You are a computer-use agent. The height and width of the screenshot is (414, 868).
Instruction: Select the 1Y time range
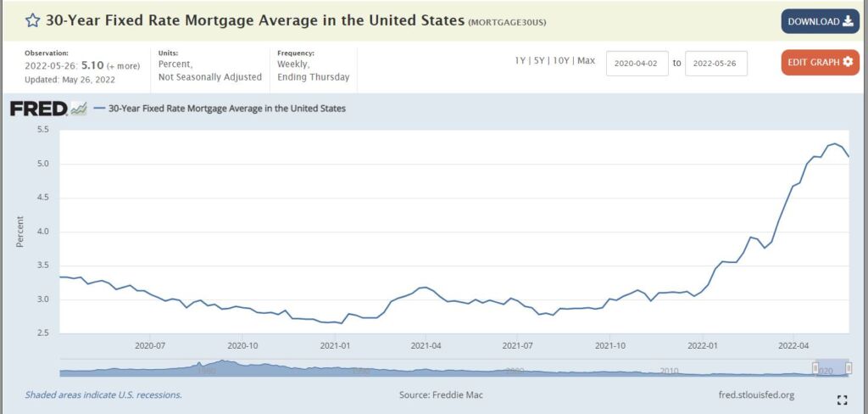[x=520, y=61]
